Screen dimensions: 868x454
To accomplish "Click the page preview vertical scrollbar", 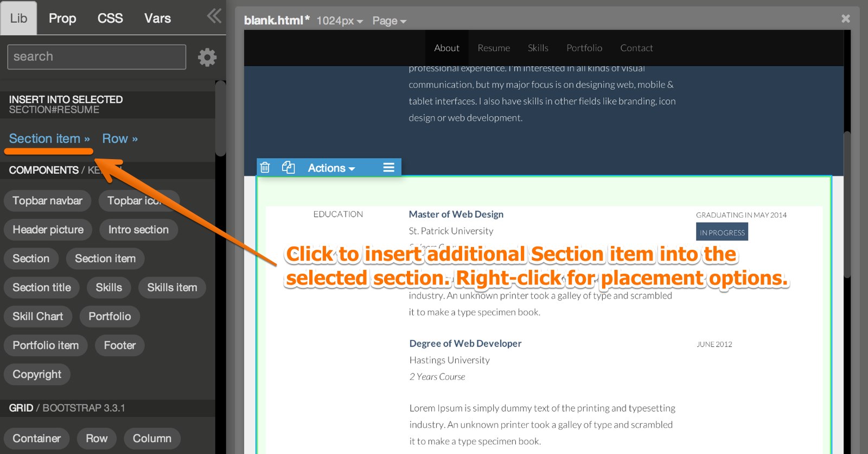I will coord(847,205).
